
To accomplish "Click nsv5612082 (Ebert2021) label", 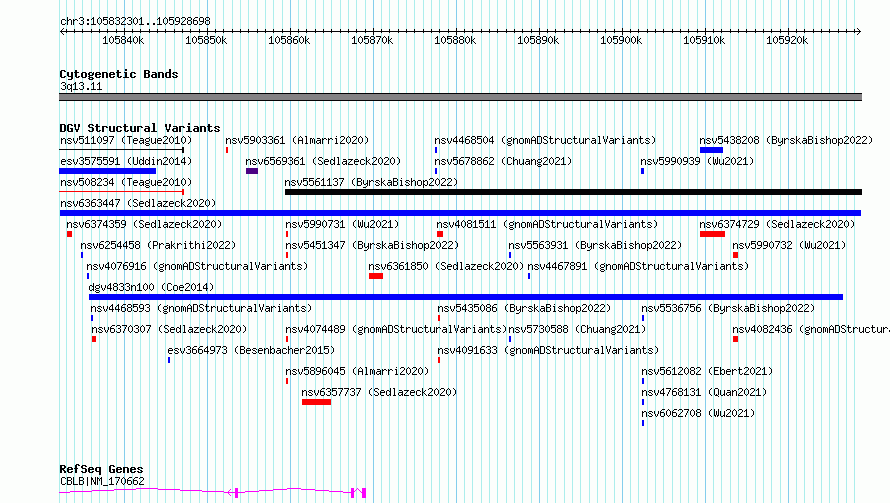I will click(x=707, y=371).
